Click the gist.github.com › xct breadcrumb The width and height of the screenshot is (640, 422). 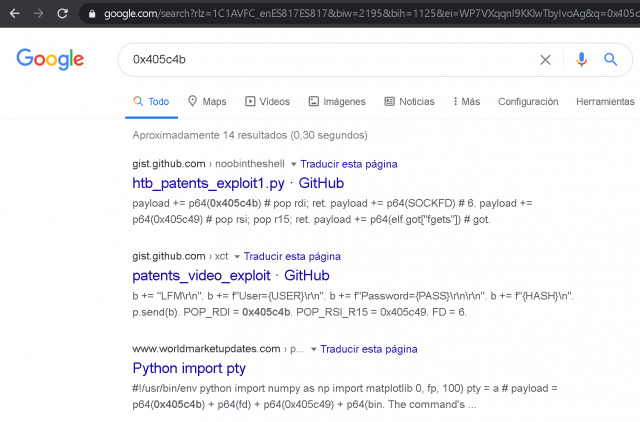pyautogui.click(x=180, y=256)
